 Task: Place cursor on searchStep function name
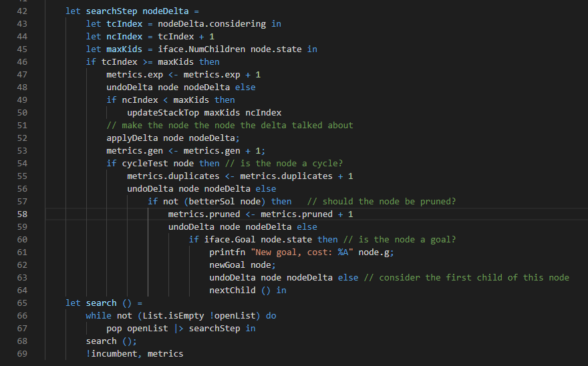coord(112,11)
